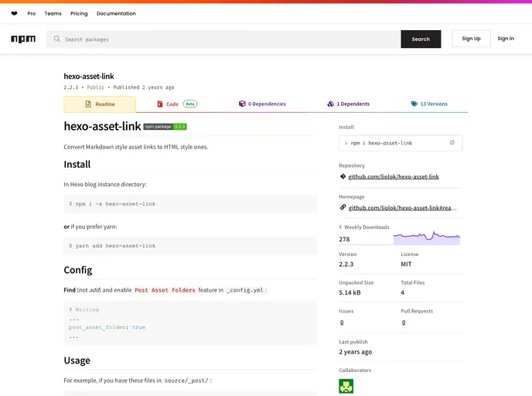Open the Pull Requests count link
532x396 pixels.
click(x=404, y=323)
